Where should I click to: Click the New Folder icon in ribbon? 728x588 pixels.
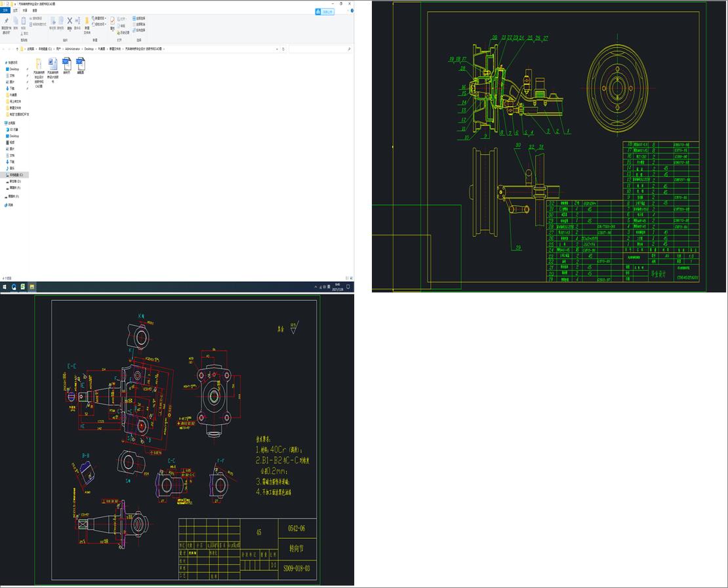pos(87,22)
